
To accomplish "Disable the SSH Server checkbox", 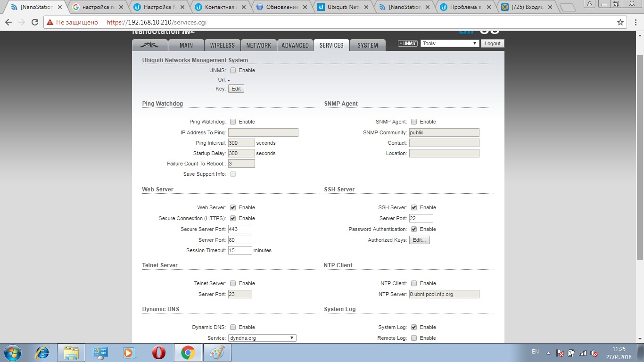I will [x=414, y=207].
